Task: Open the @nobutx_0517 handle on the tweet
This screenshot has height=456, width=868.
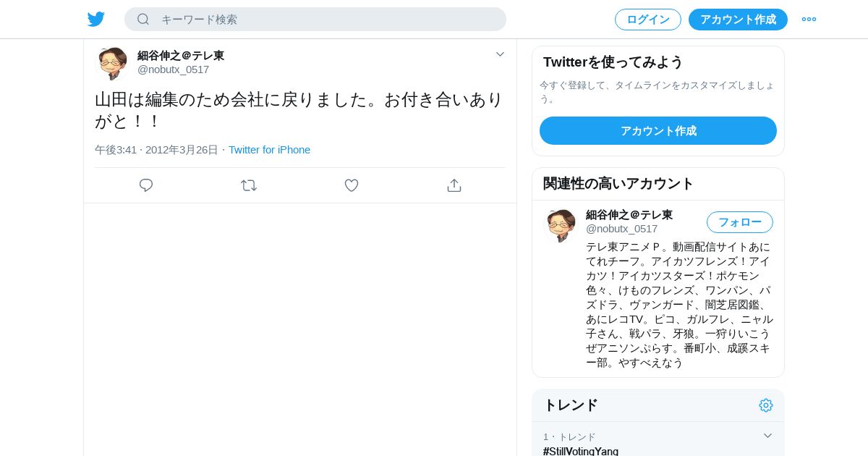Action: pos(174,69)
